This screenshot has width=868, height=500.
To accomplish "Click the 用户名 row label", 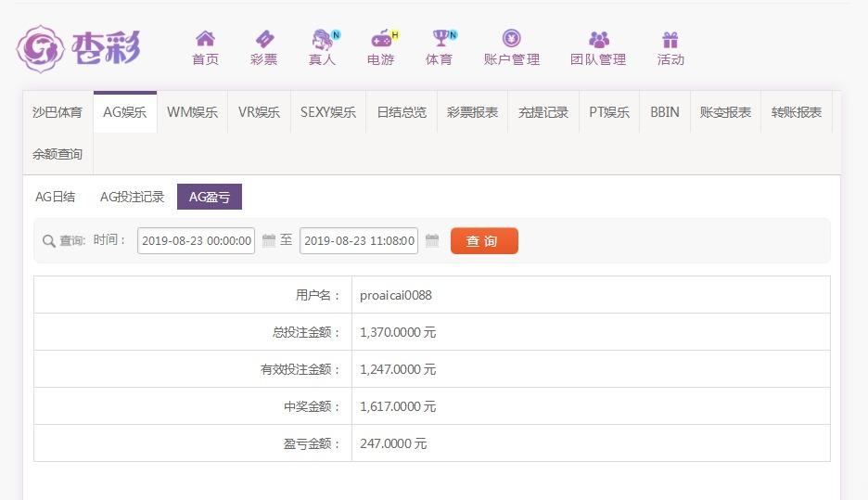I will pyautogui.click(x=317, y=295).
